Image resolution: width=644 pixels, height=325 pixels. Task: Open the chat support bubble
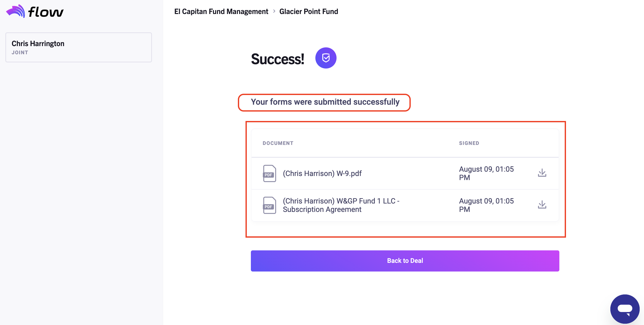[625, 309]
